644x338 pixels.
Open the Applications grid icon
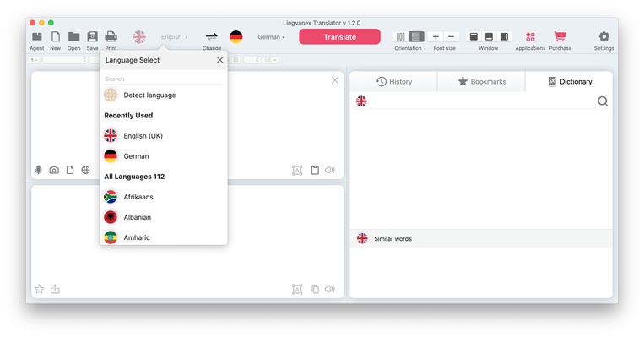pyautogui.click(x=530, y=36)
